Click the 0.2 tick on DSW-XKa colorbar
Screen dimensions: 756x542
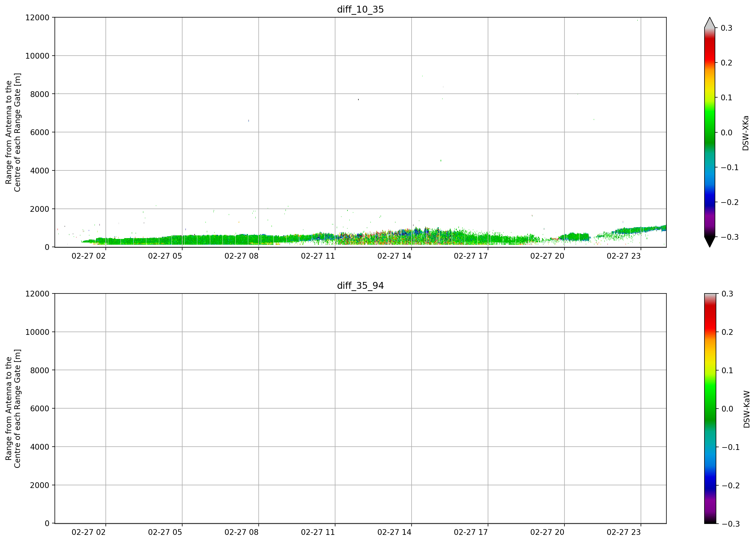click(x=727, y=63)
